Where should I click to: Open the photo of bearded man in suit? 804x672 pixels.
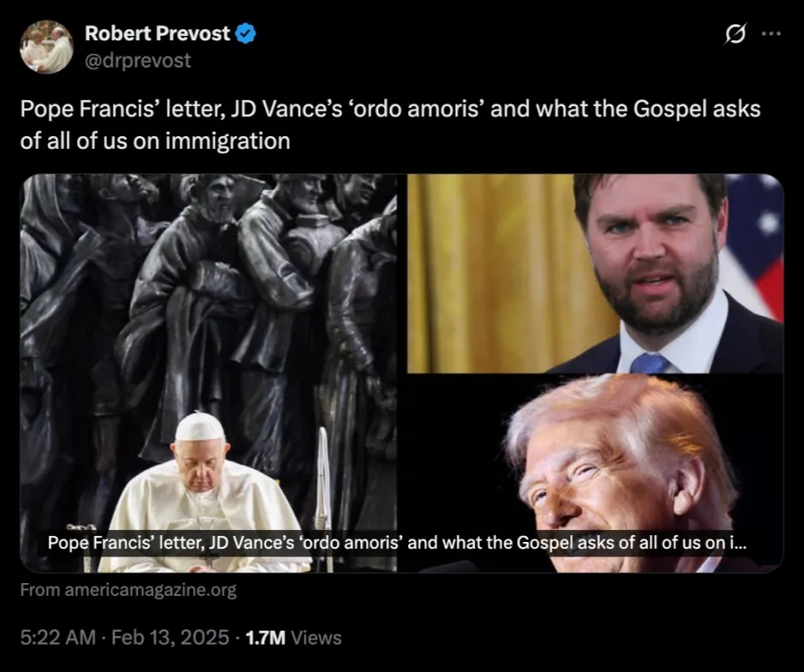[595, 274]
